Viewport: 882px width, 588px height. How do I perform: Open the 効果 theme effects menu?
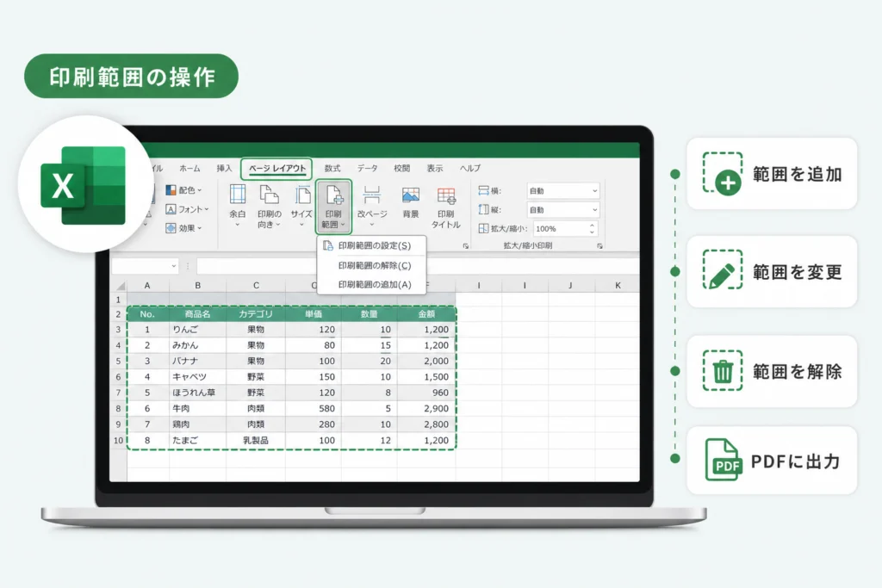184,228
